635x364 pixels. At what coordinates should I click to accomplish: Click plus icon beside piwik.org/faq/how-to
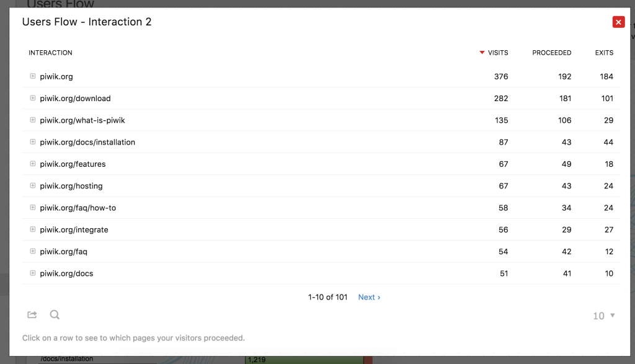[x=33, y=208]
